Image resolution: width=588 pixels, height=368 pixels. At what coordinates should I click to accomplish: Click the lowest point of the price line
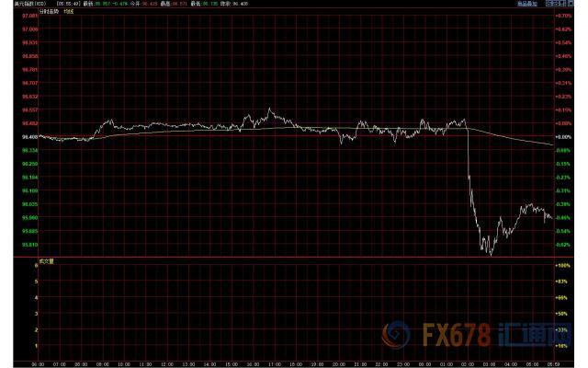491,255
